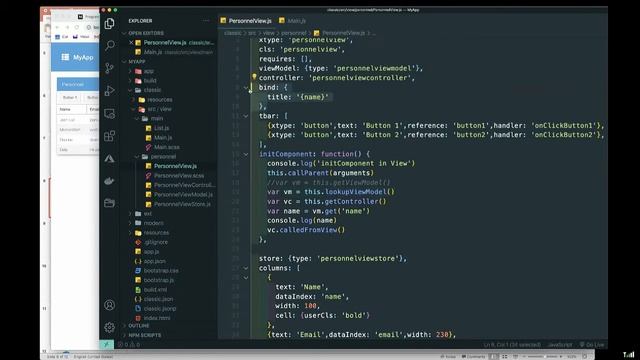Open the Source Control view

click(x=109, y=68)
